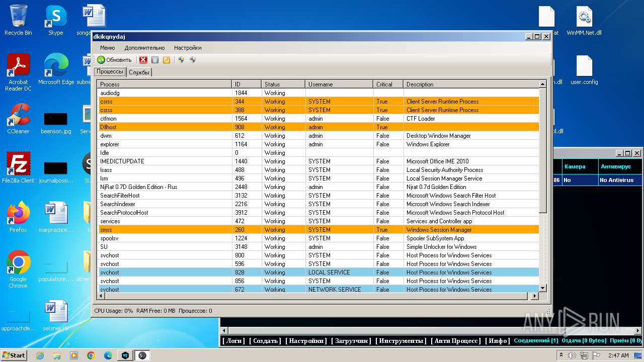Open Internet Explorer from the taskbar

(x=40, y=355)
